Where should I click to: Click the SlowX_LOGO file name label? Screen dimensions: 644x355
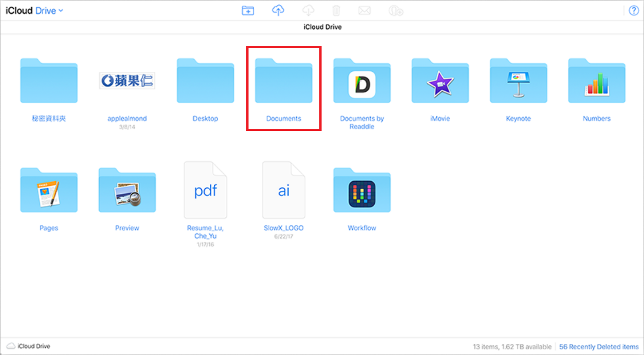(284, 228)
